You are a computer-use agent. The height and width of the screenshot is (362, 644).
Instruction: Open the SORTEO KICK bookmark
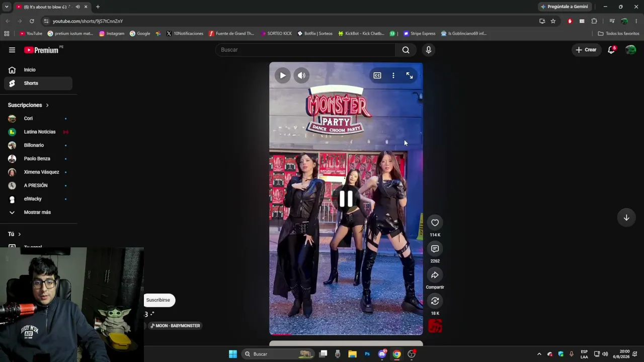(x=276, y=34)
